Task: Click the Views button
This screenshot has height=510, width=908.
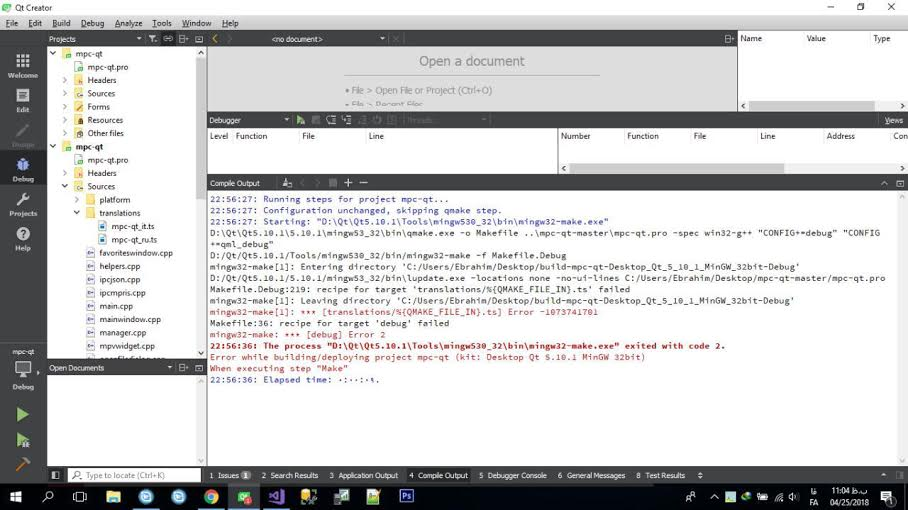Action: coord(893,120)
